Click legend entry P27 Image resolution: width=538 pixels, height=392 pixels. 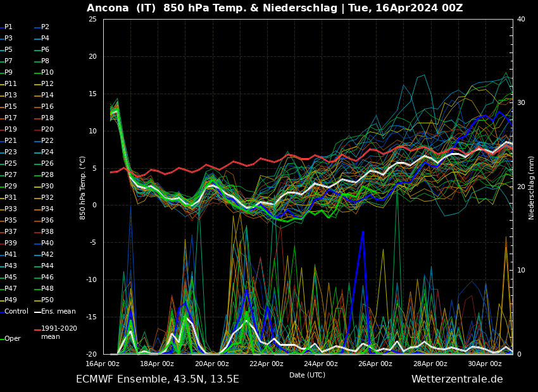[9, 175]
